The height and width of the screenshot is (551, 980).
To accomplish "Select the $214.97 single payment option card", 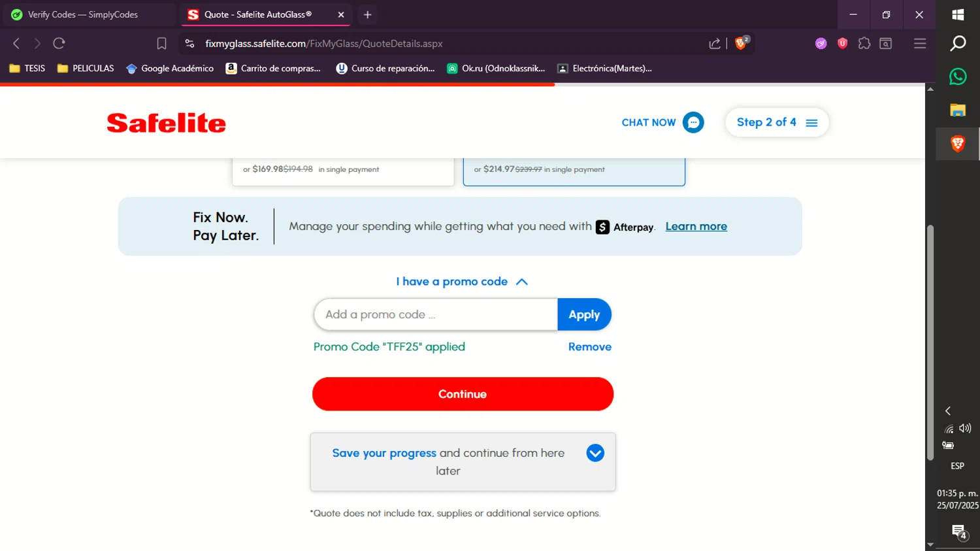I will pyautogui.click(x=574, y=171).
